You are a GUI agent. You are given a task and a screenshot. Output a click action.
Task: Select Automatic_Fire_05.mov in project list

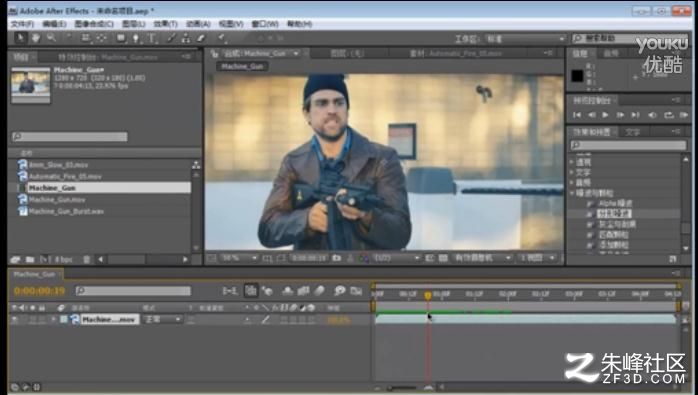tap(65, 176)
